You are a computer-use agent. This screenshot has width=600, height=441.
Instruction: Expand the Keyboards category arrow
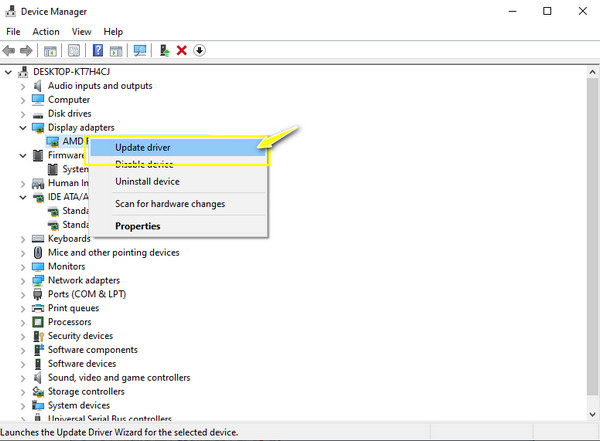click(23, 239)
